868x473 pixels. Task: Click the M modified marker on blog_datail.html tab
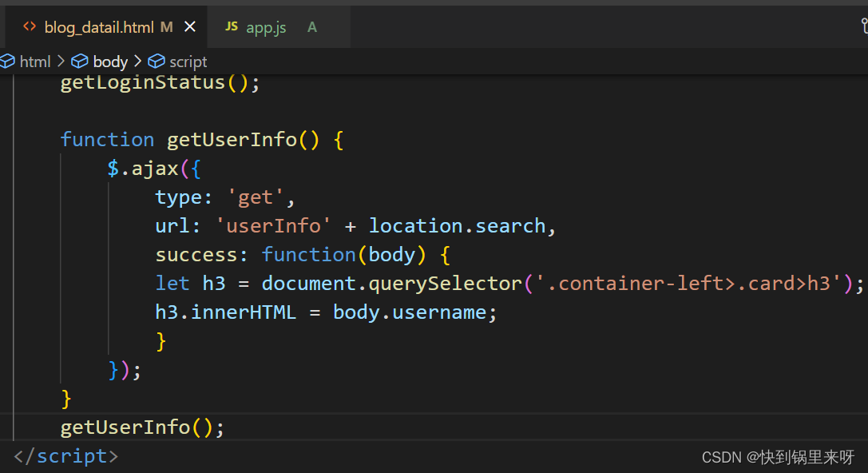[x=167, y=27]
